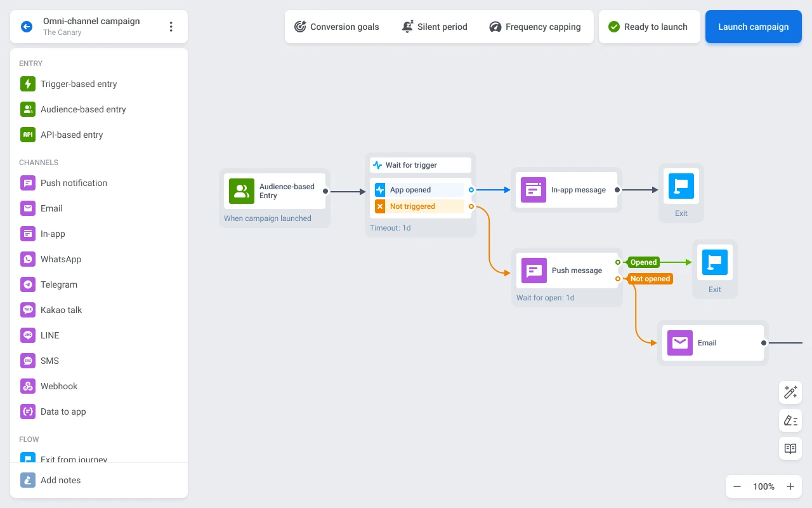Click Add notes
The height and width of the screenshot is (508, 812).
tap(60, 480)
